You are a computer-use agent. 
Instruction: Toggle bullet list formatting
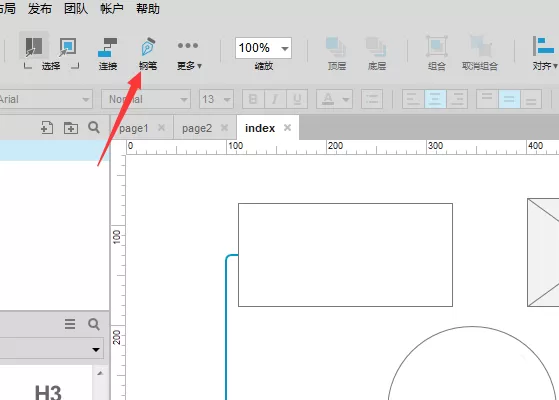[x=372, y=99]
